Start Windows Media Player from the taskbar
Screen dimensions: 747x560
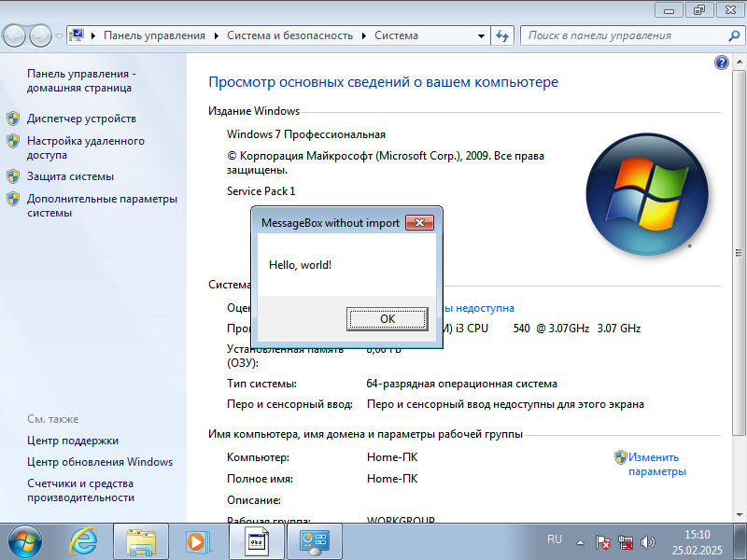[196, 540]
